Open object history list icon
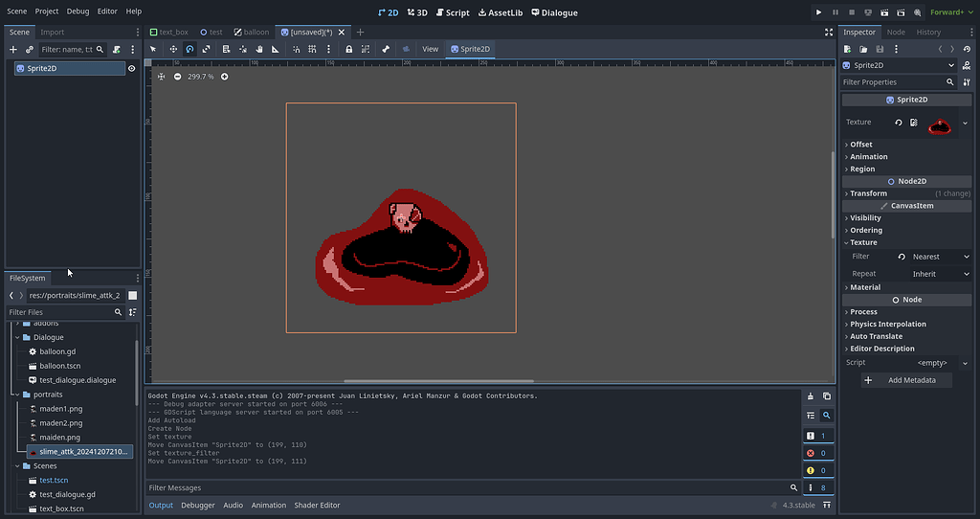The width and height of the screenshot is (980, 519). coord(967,49)
